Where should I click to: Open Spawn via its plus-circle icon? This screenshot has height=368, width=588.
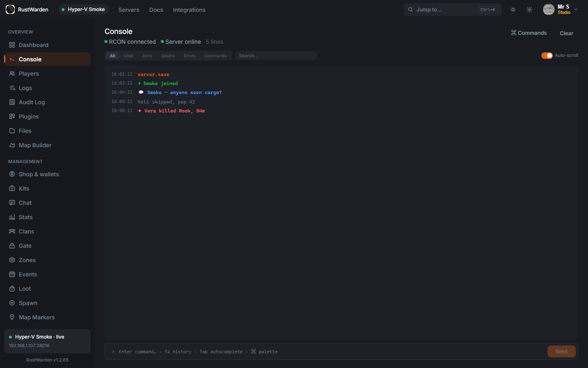[x=12, y=303]
